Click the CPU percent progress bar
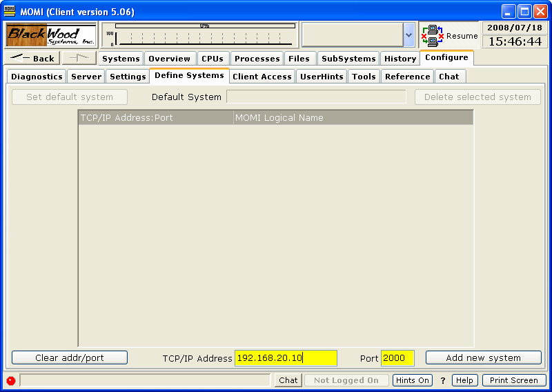Image resolution: width=552 pixels, height=392 pixels. 205,26
